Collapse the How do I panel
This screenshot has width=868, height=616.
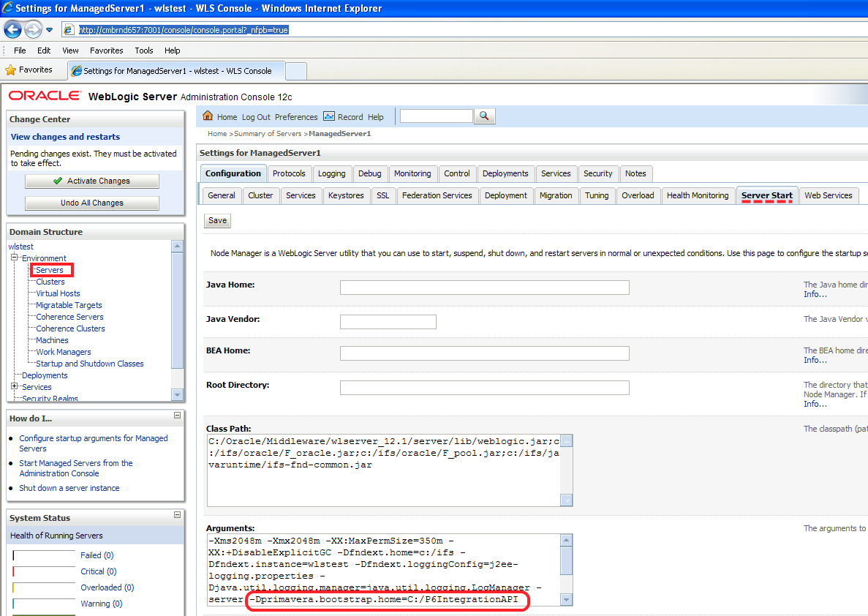pyautogui.click(x=177, y=416)
